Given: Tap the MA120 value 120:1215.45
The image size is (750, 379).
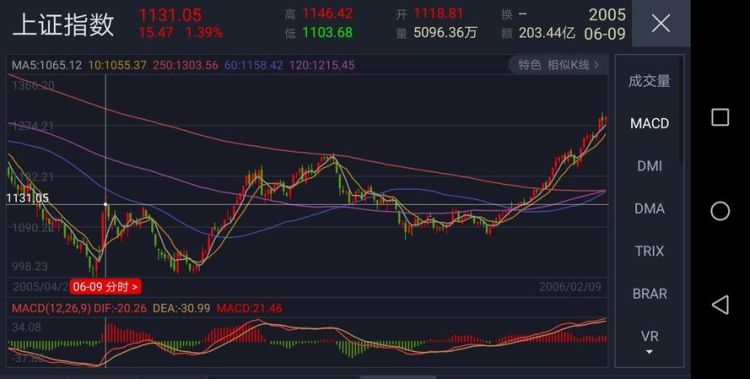Looking at the screenshot, I should tap(322, 65).
